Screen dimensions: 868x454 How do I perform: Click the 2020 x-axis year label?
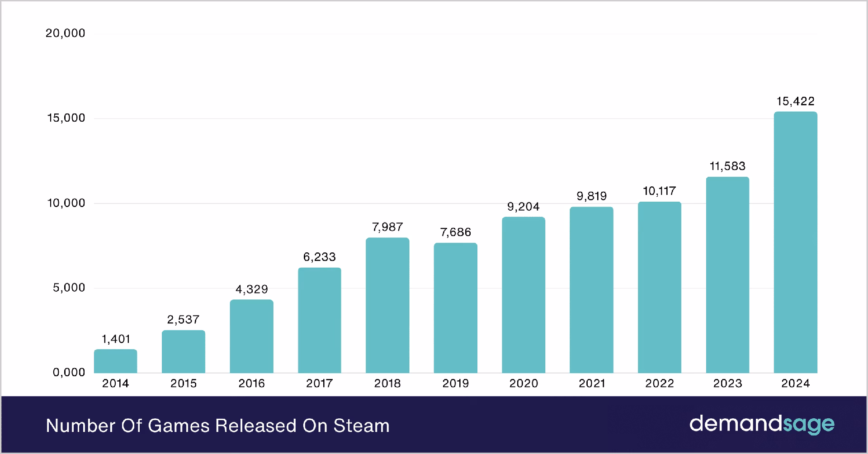coord(524,383)
